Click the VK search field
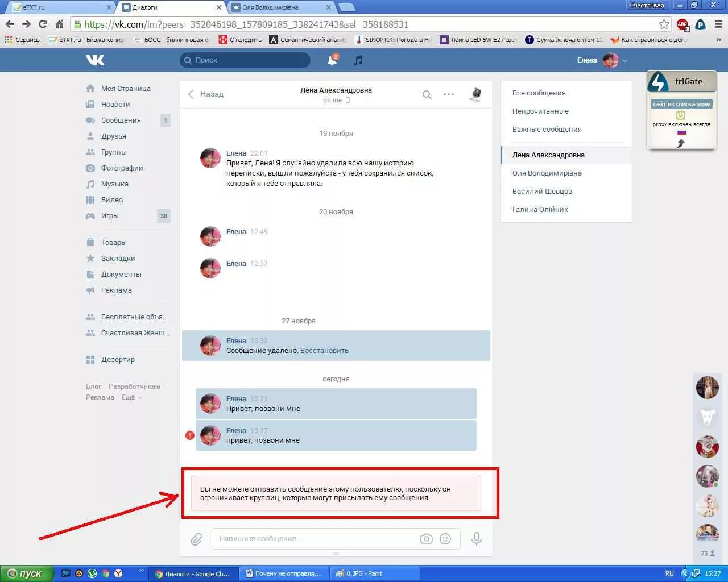Viewport: 728px width, 582px height. coord(245,60)
